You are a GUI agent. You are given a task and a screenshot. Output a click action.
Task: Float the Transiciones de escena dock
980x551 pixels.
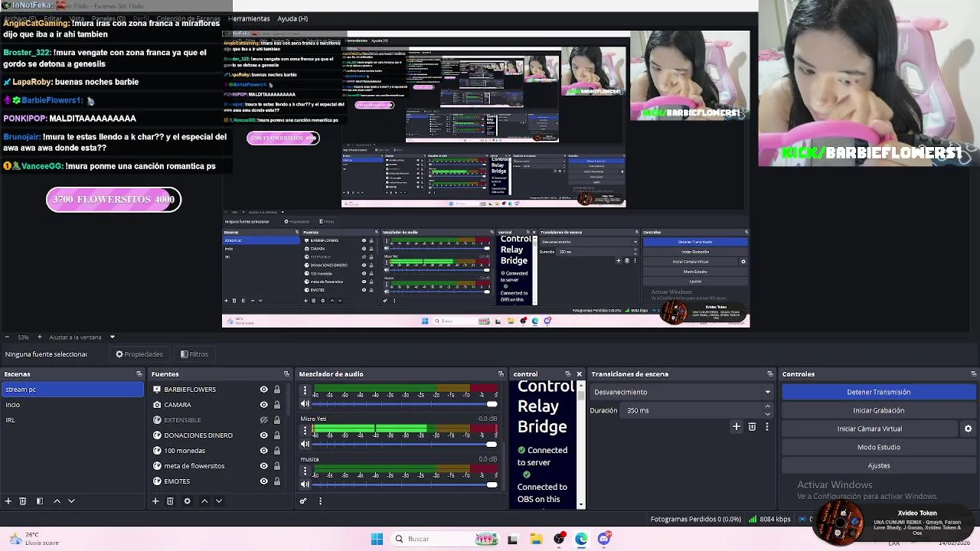(770, 374)
